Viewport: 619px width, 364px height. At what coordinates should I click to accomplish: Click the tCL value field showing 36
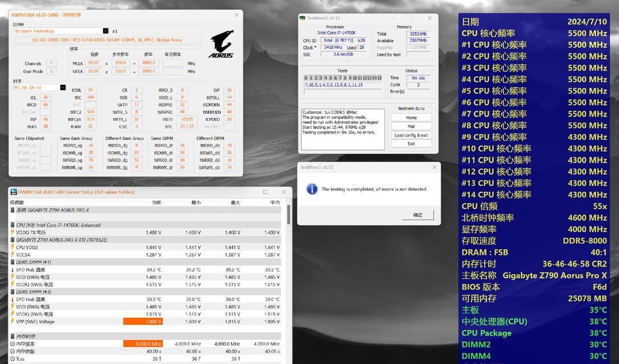click(x=46, y=97)
